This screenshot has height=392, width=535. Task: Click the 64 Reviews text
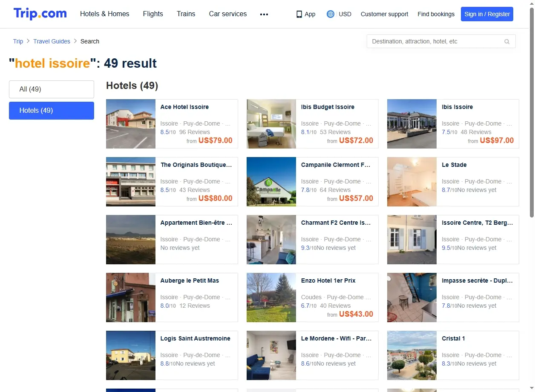pos(335,190)
